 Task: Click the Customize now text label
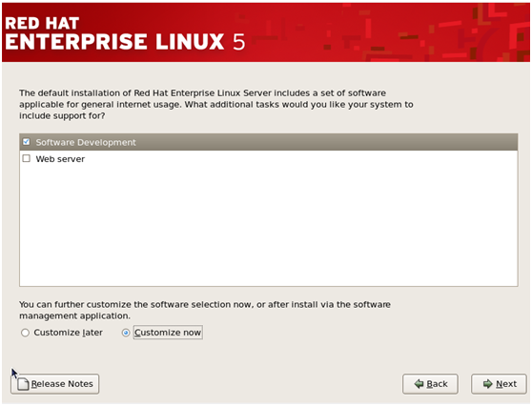pos(168,333)
